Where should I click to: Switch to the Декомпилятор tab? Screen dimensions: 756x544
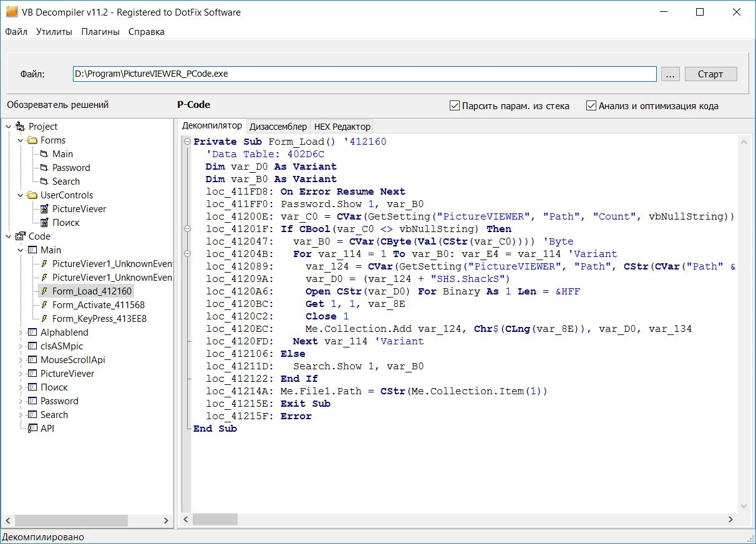(211, 125)
